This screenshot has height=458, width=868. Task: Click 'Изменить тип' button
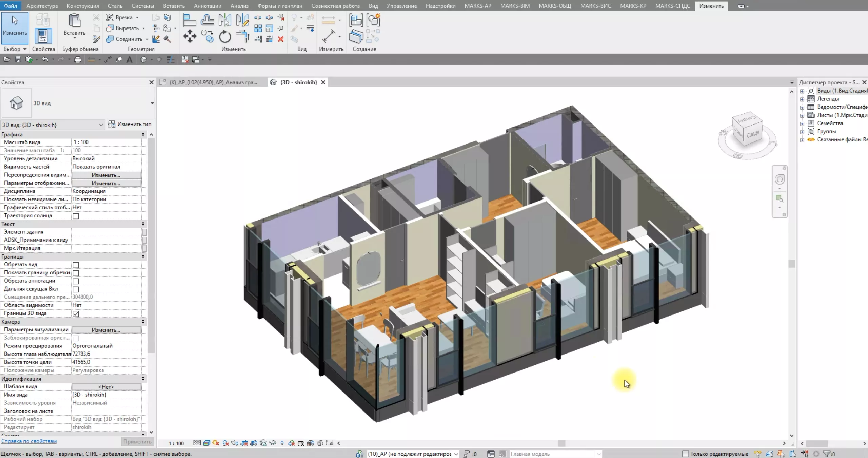point(130,124)
